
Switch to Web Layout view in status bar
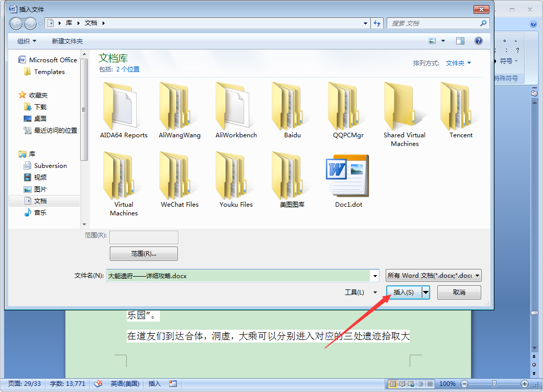(x=411, y=384)
